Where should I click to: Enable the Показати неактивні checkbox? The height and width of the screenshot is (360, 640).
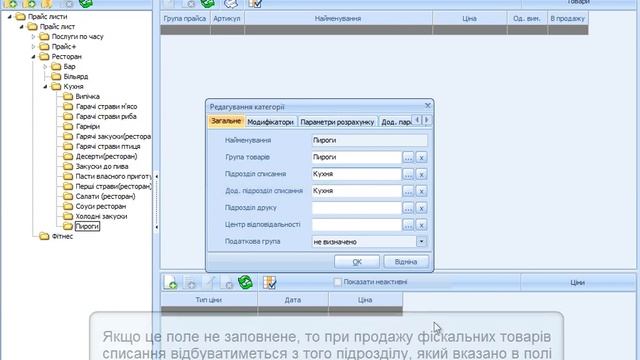coord(338,282)
